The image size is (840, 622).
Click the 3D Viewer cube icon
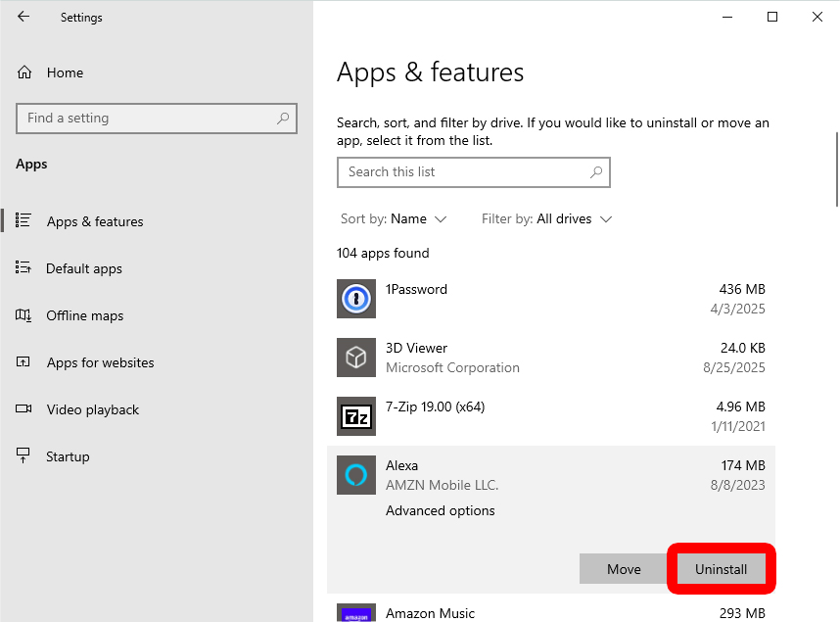pos(355,358)
